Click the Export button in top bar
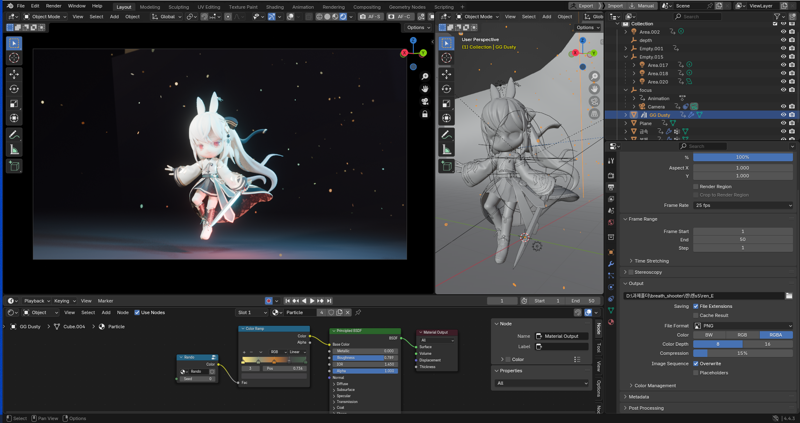800x423 pixels. [x=583, y=6]
